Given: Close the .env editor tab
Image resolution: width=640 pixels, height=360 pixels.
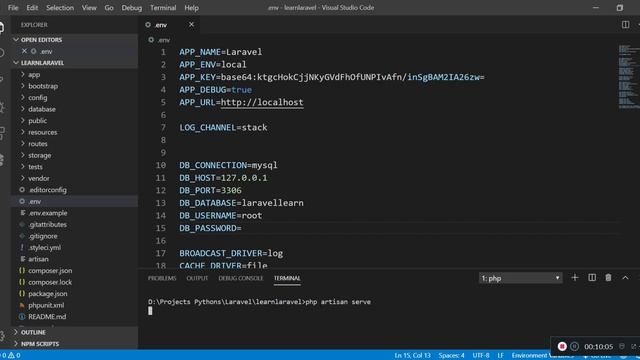Looking at the screenshot, I should tap(191, 25).
